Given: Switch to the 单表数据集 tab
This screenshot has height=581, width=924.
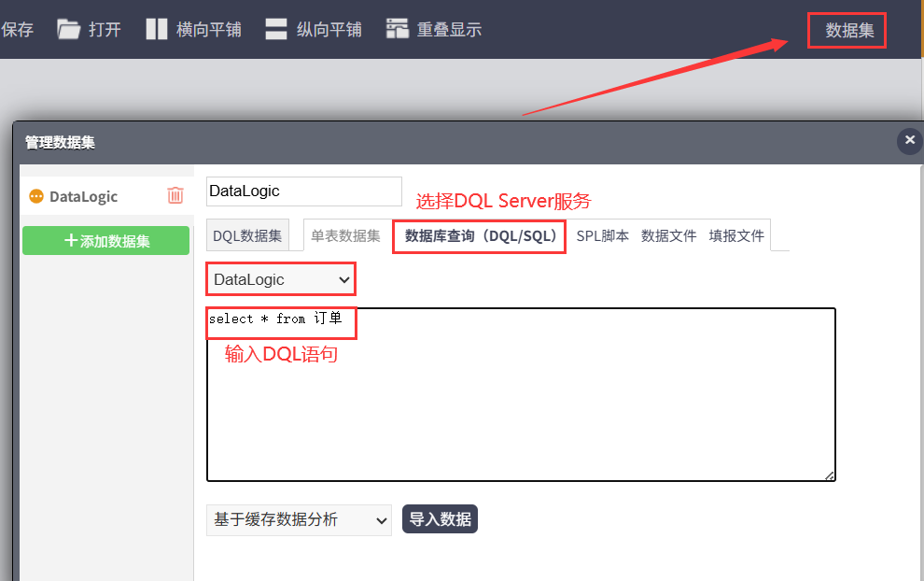Looking at the screenshot, I should (345, 236).
